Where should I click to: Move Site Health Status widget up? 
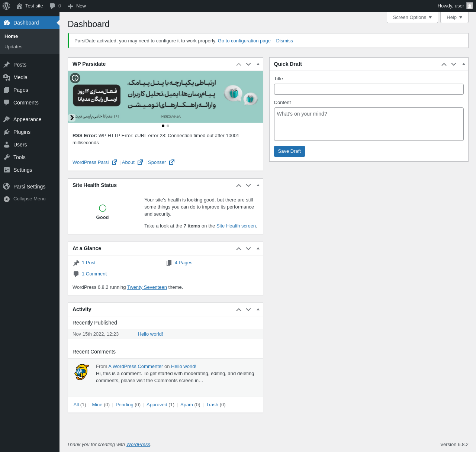coord(239,185)
